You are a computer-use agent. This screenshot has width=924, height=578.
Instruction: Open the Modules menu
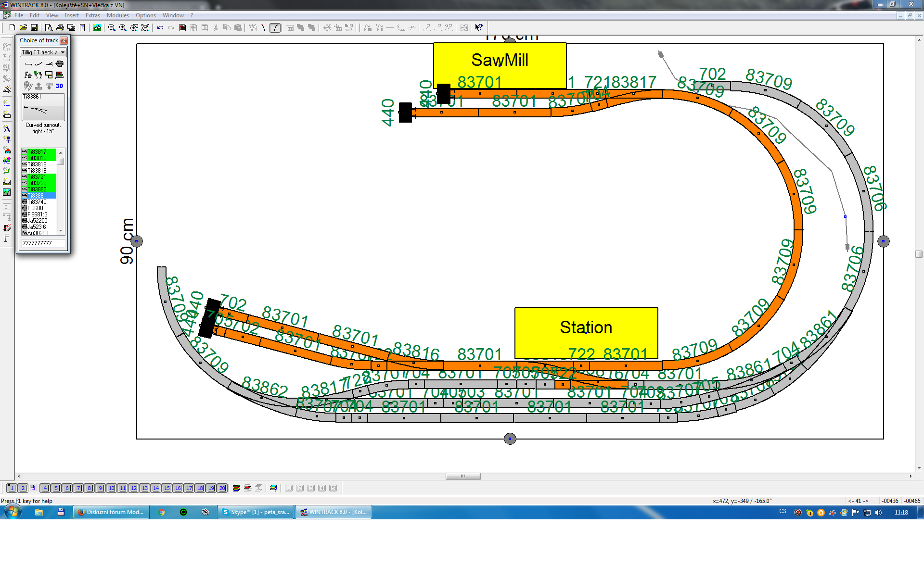[x=117, y=15]
